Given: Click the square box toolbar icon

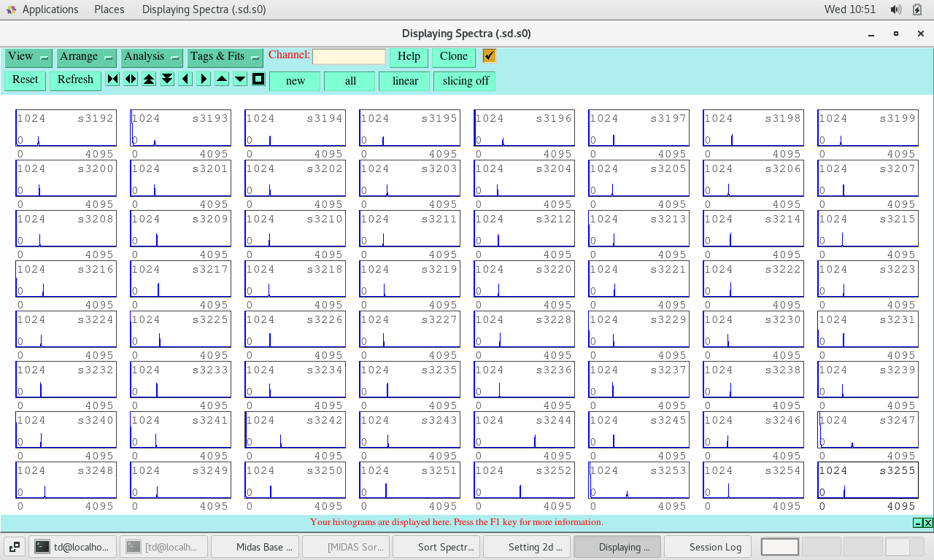Looking at the screenshot, I should (x=258, y=79).
